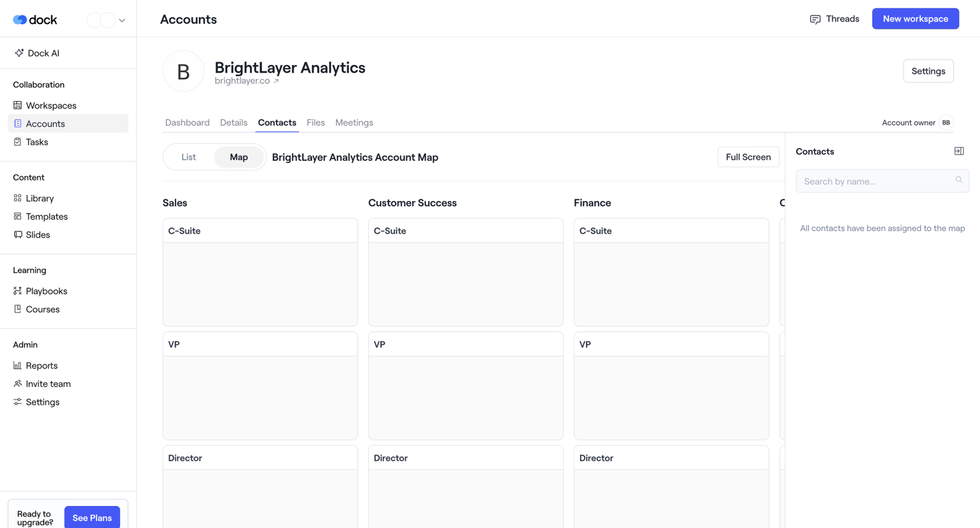Click the Customer Success column heading
The height and width of the screenshot is (528, 980).
point(412,203)
